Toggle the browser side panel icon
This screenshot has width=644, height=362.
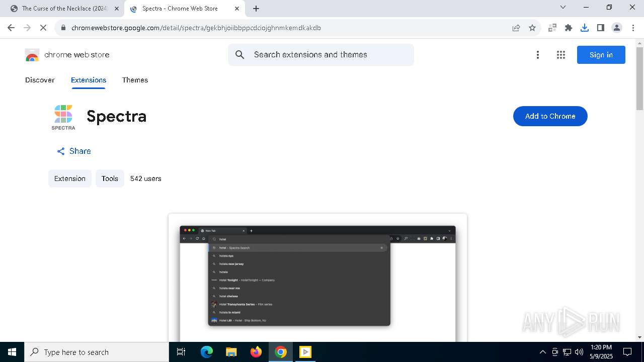(x=601, y=28)
